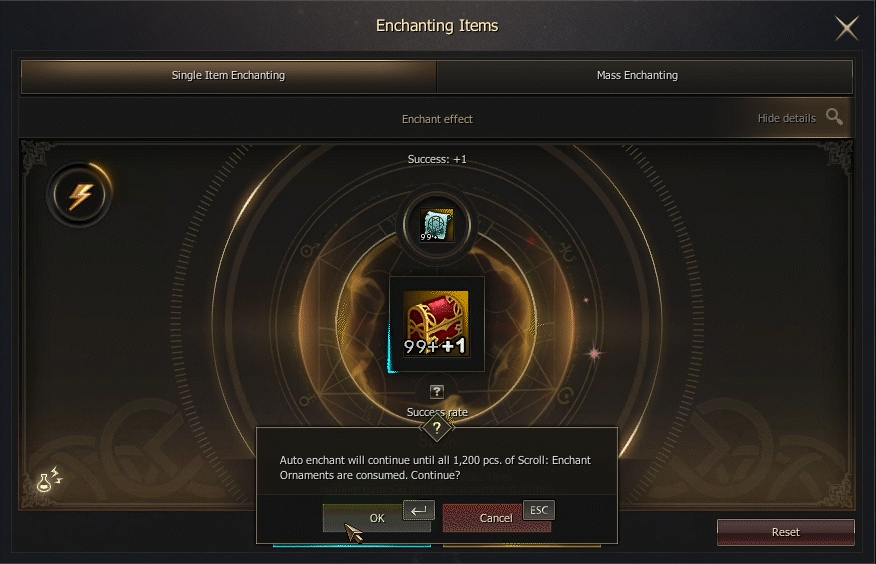Toggle the lightning bolt auto enchant icon
The width and height of the screenshot is (876, 564).
point(80,195)
